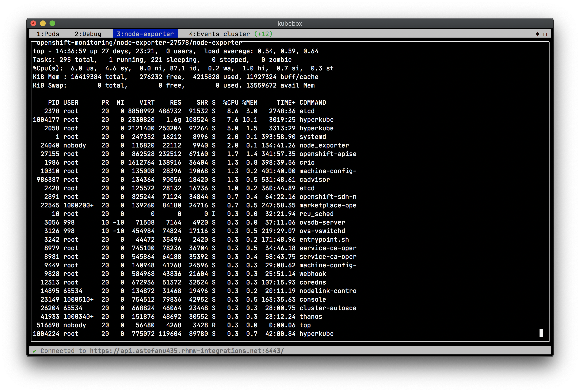Expand the (+12) hidden tabs indicator
Image resolution: width=580 pixels, height=392 pixels.
(x=263, y=34)
